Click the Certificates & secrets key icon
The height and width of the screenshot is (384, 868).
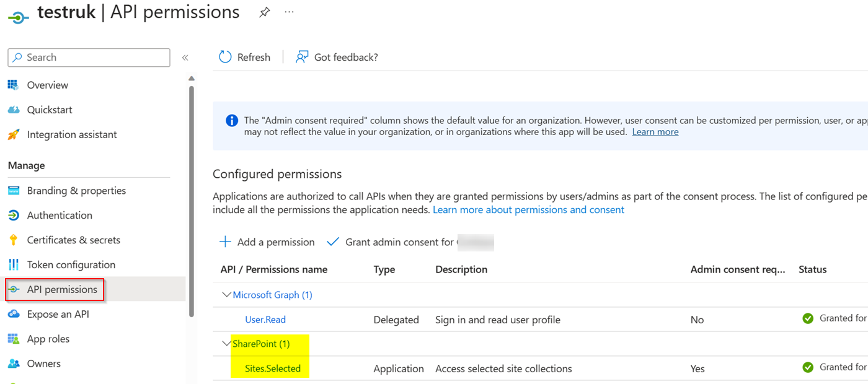(x=14, y=240)
